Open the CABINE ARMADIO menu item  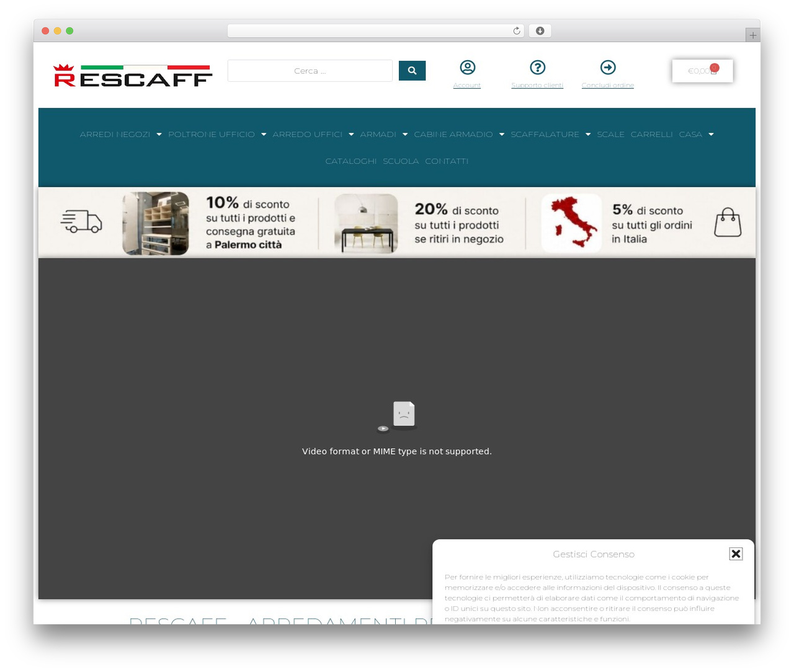(x=453, y=135)
